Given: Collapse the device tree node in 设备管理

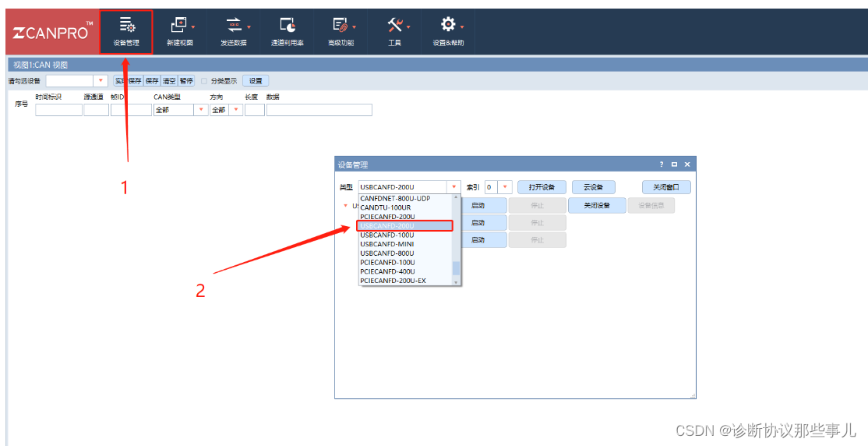Looking at the screenshot, I should [x=346, y=206].
